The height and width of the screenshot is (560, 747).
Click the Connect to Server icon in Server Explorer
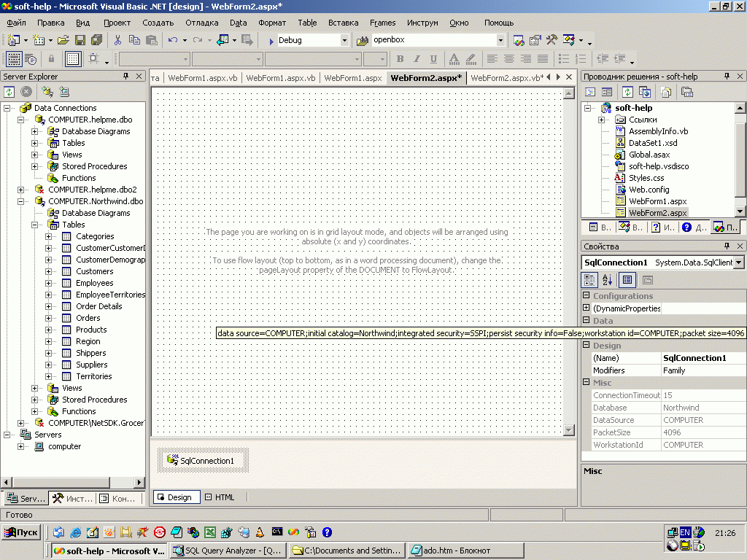pos(64,92)
